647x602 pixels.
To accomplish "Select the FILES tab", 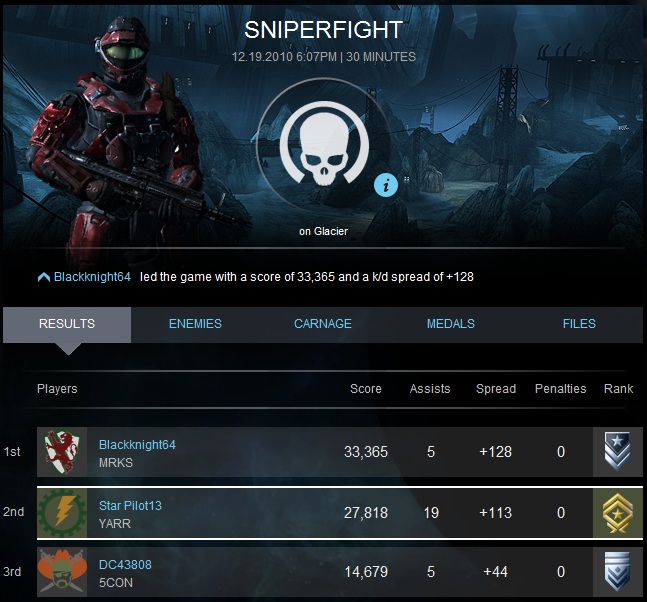I will 579,324.
